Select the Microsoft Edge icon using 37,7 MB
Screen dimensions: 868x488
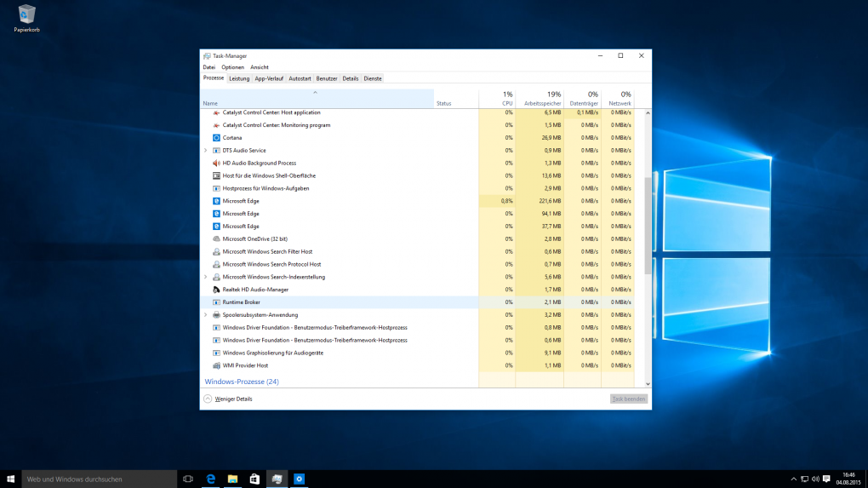point(216,227)
